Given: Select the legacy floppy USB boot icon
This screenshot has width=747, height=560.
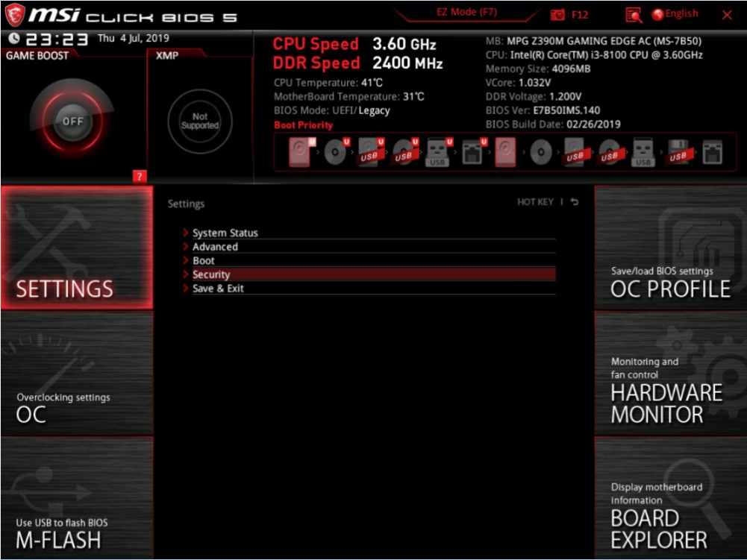Looking at the screenshot, I should (x=677, y=154).
